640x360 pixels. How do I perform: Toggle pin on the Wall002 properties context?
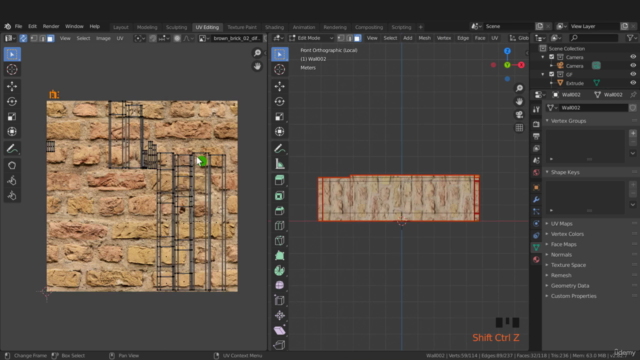pyautogui.click(x=633, y=95)
